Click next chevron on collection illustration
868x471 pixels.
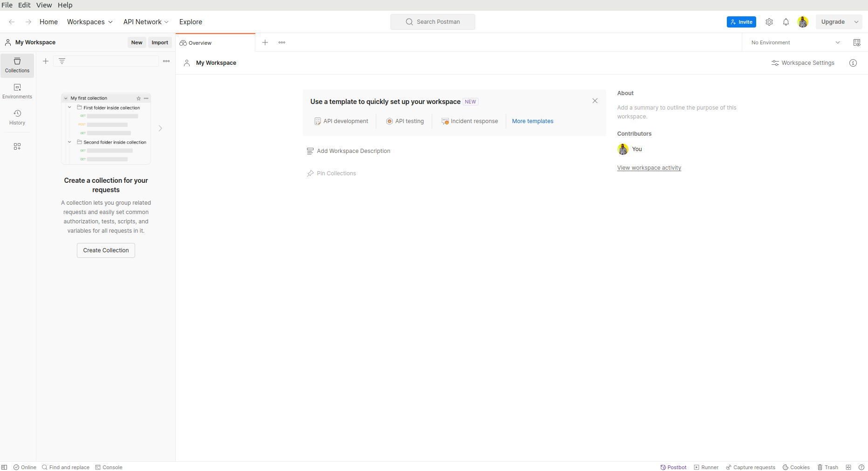[160, 128]
